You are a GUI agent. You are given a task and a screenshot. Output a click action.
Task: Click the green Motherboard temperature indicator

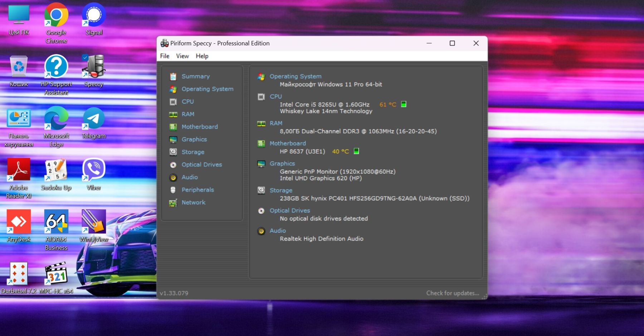tap(356, 151)
